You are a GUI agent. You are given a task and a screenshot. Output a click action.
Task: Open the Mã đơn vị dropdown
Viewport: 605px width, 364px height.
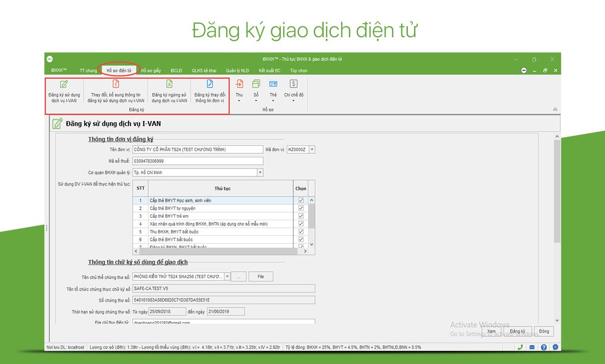(x=312, y=149)
